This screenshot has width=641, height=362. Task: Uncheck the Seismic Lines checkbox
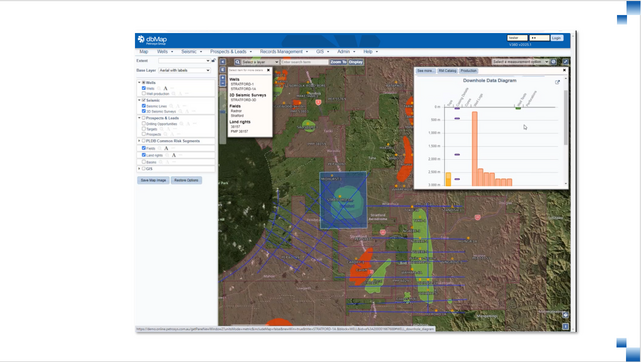point(144,106)
